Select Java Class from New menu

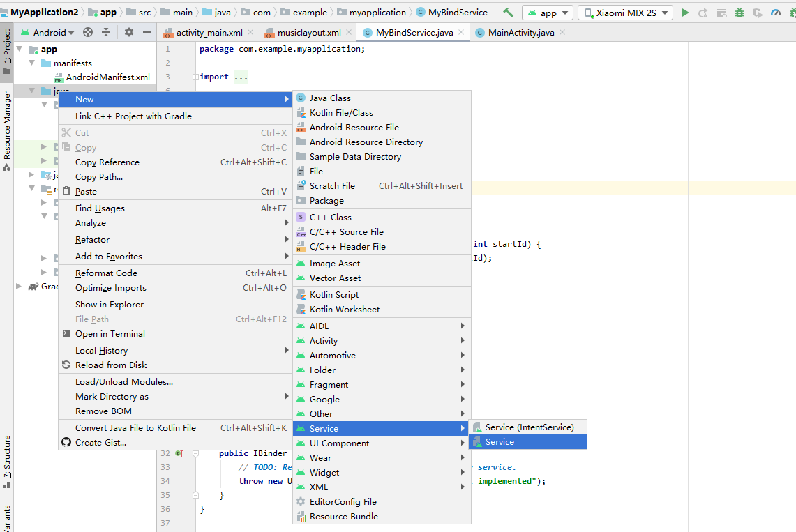tap(382, 98)
